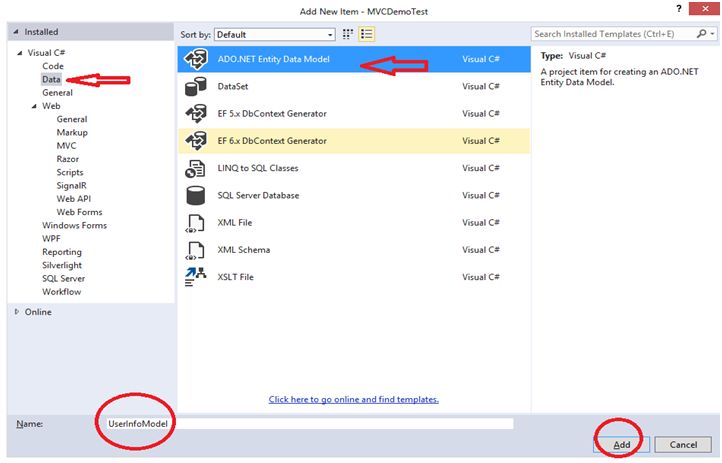The height and width of the screenshot is (463, 722).
Task: Select the DataSet template name
Action: pyautogui.click(x=233, y=86)
